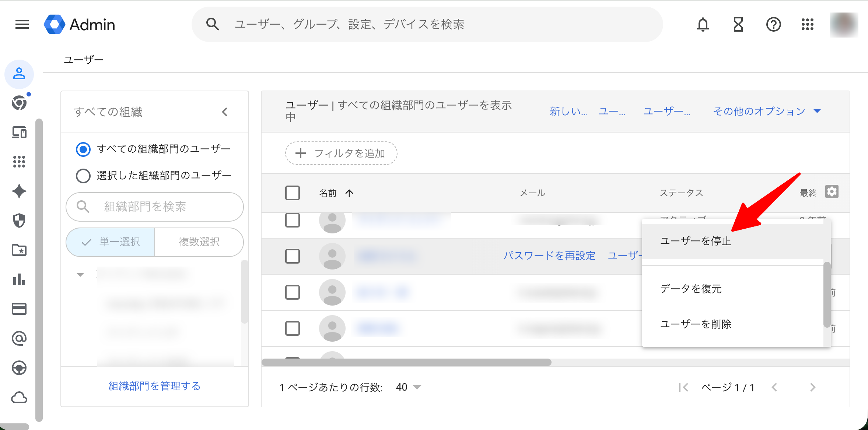The image size is (868, 430).
Task: Choose ユーザーを停止 from the context menu
Action: (696, 241)
